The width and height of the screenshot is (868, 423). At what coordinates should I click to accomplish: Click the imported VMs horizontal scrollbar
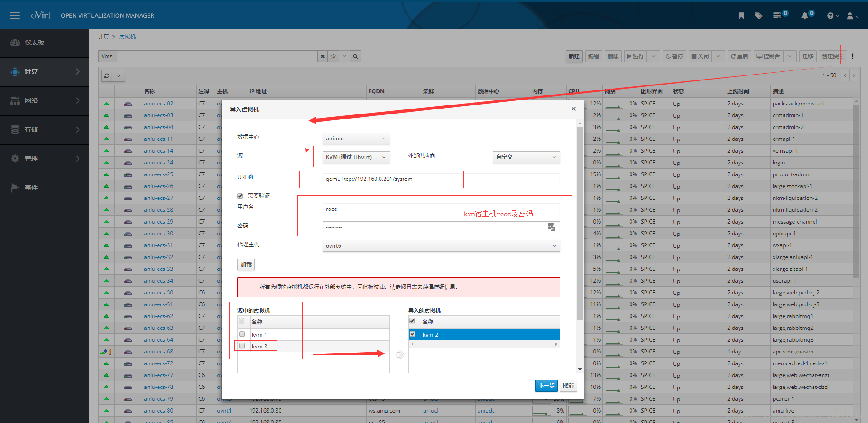pyautogui.click(x=483, y=344)
